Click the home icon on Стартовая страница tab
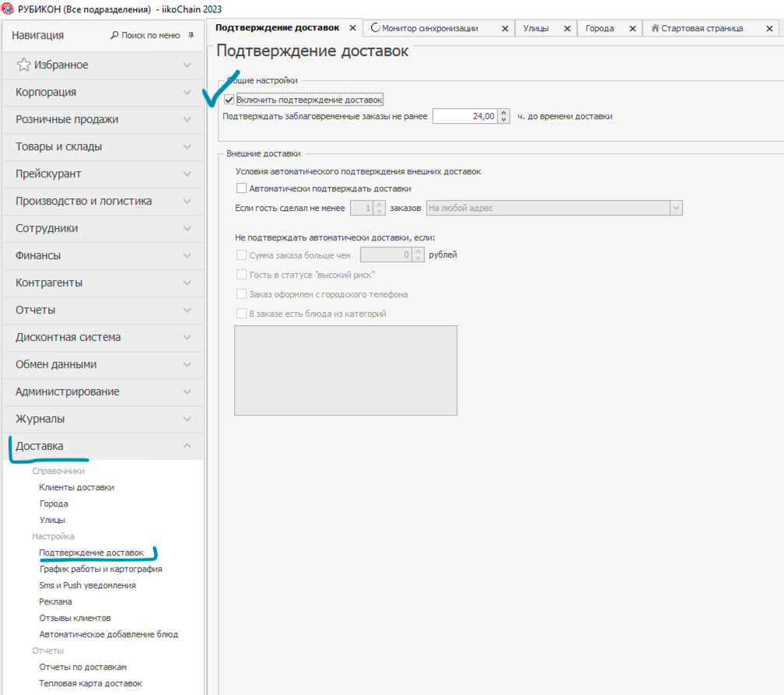This screenshot has width=784, height=695. click(655, 28)
